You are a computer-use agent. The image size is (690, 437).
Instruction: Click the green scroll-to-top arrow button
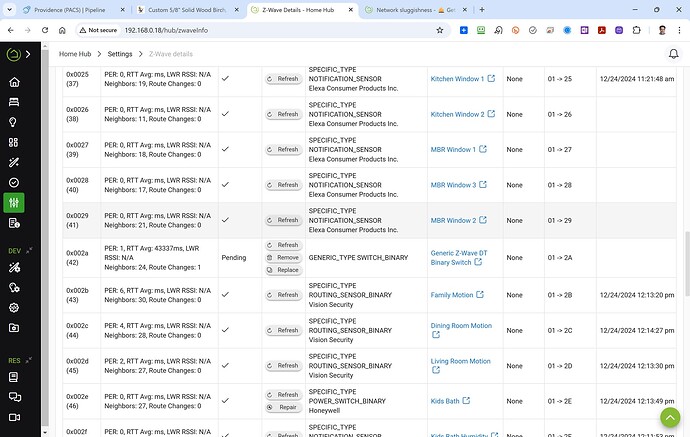click(670, 417)
